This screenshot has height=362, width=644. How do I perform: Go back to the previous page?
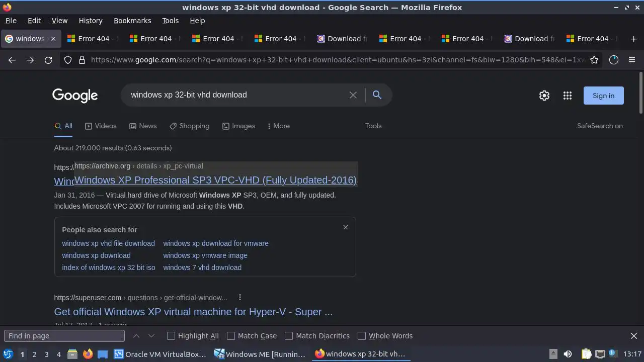(12, 60)
